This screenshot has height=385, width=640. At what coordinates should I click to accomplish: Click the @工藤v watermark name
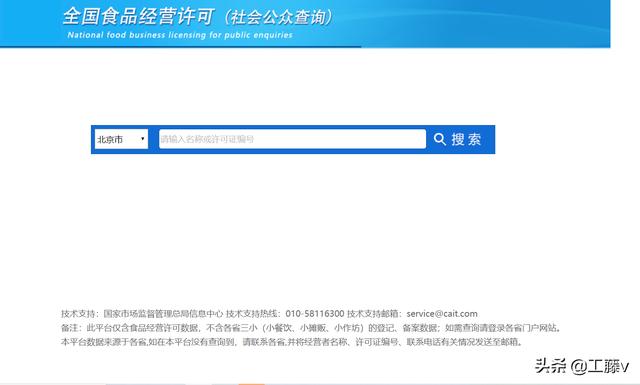click(600, 366)
